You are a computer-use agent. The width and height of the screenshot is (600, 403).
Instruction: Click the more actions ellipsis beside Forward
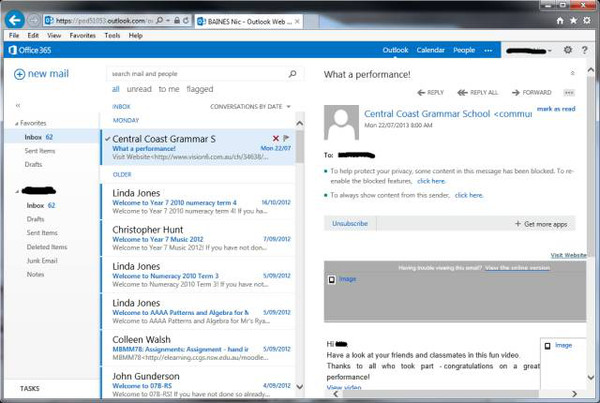tap(570, 92)
